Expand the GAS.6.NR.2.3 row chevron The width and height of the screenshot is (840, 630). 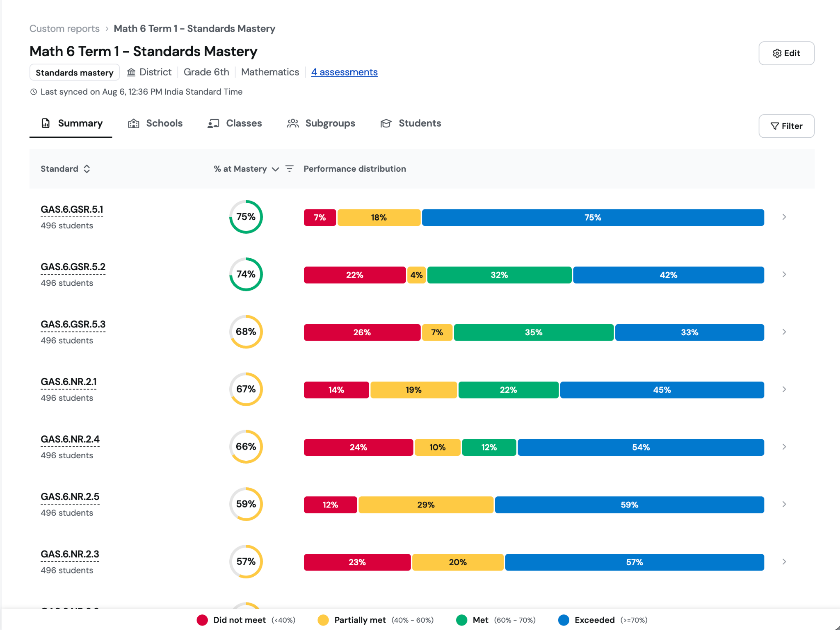point(784,562)
